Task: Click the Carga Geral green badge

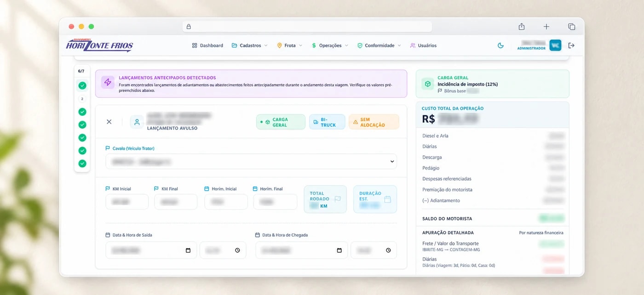Action: (281, 122)
